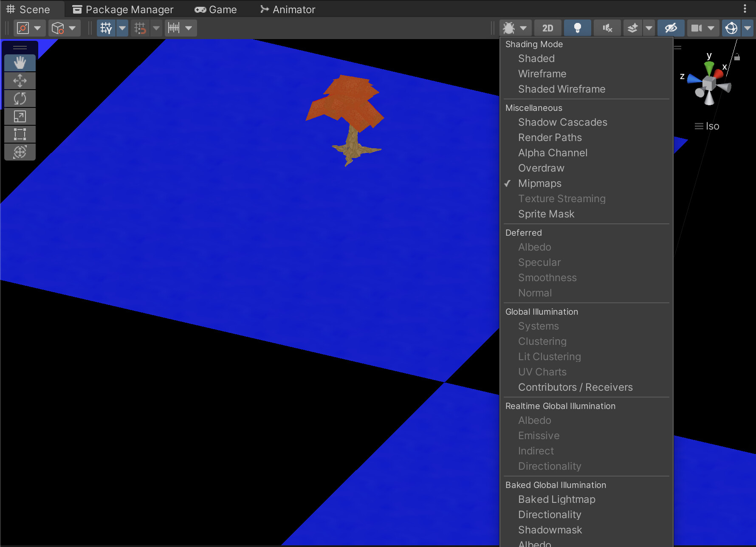
Task: Open the scene effects dropdown arrow
Action: coord(649,28)
